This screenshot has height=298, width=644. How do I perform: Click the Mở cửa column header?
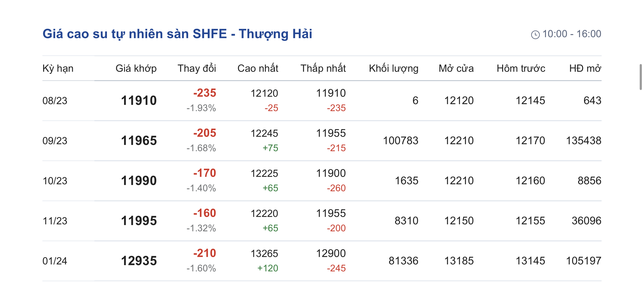tap(456, 68)
